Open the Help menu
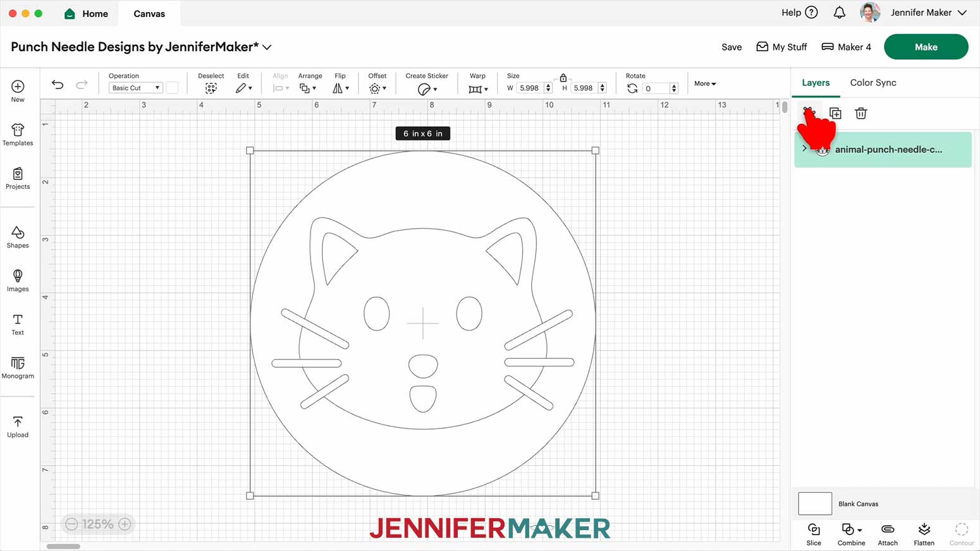The height and width of the screenshot is (551, 980). [x=799, y=13]
